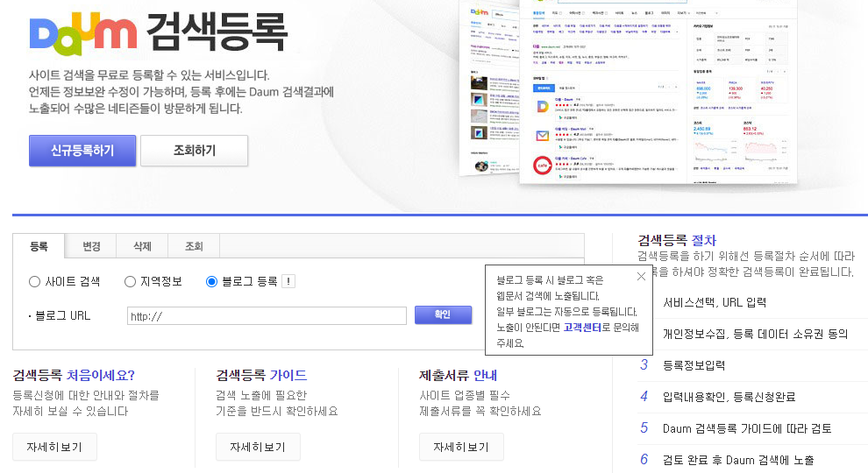This screenshot has width=868, height=473.
Task: Click the 확인 button next to URL field
Action: pyautogui.click(x=443, y=314)
